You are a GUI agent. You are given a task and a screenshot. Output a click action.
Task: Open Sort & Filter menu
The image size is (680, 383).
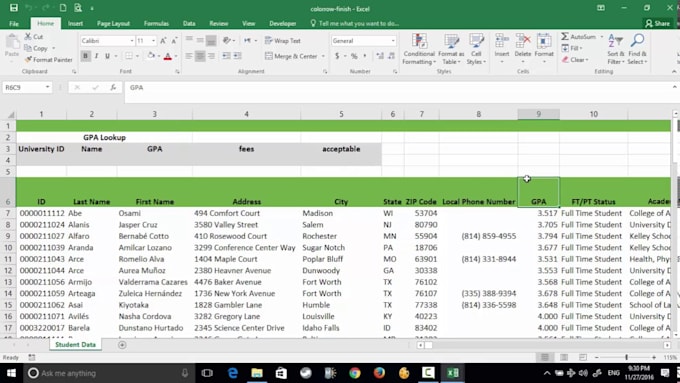pyautogui.click(x=615, y=49)
